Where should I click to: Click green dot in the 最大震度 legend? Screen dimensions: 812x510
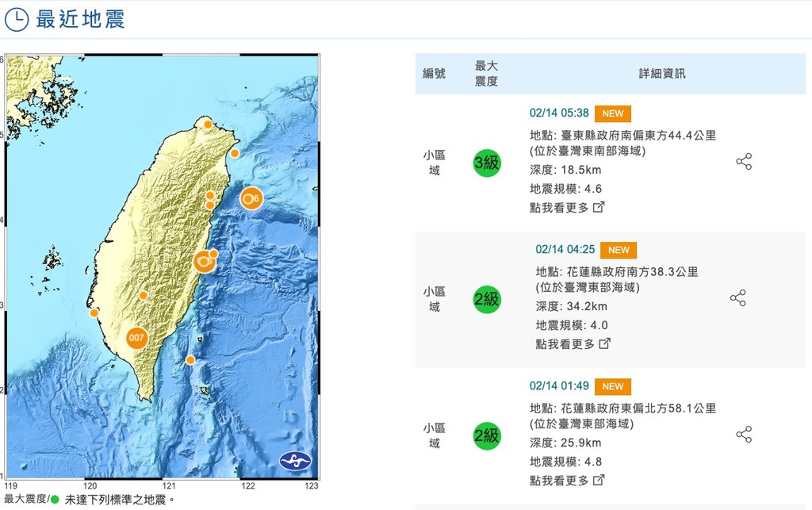(54, 500)
